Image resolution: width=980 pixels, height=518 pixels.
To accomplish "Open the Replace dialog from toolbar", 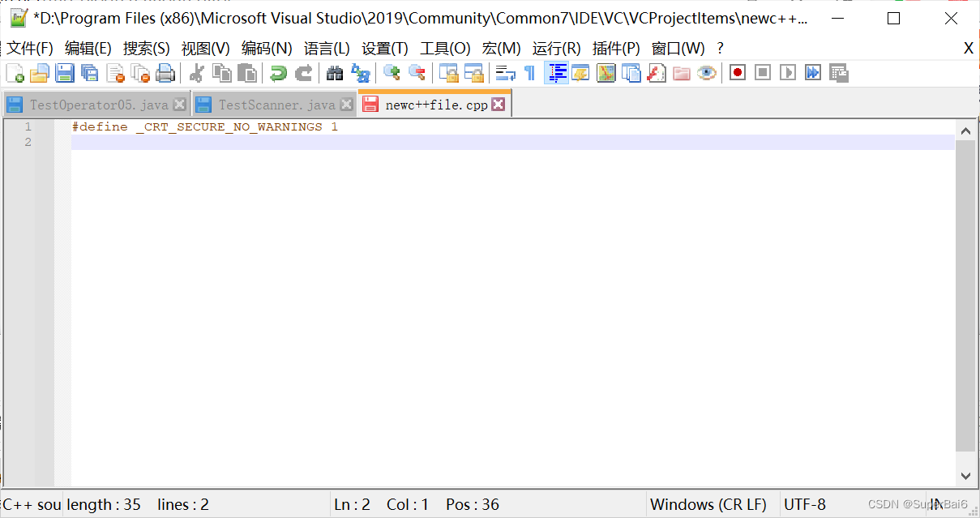I will 361,73.
